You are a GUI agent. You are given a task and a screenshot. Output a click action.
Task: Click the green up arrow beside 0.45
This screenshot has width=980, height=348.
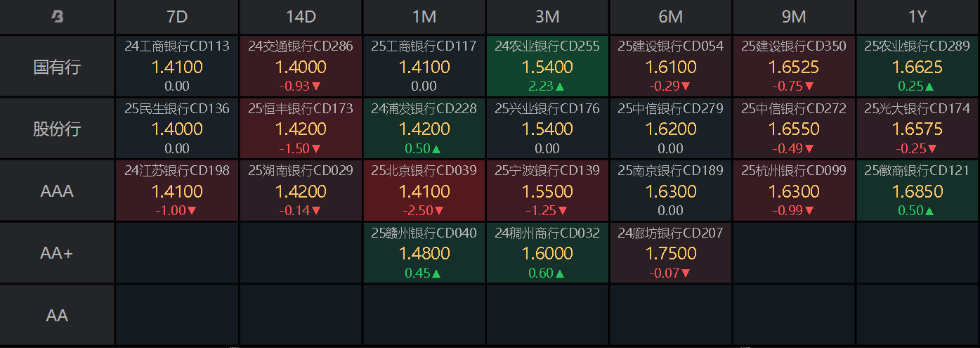point(437,273)
